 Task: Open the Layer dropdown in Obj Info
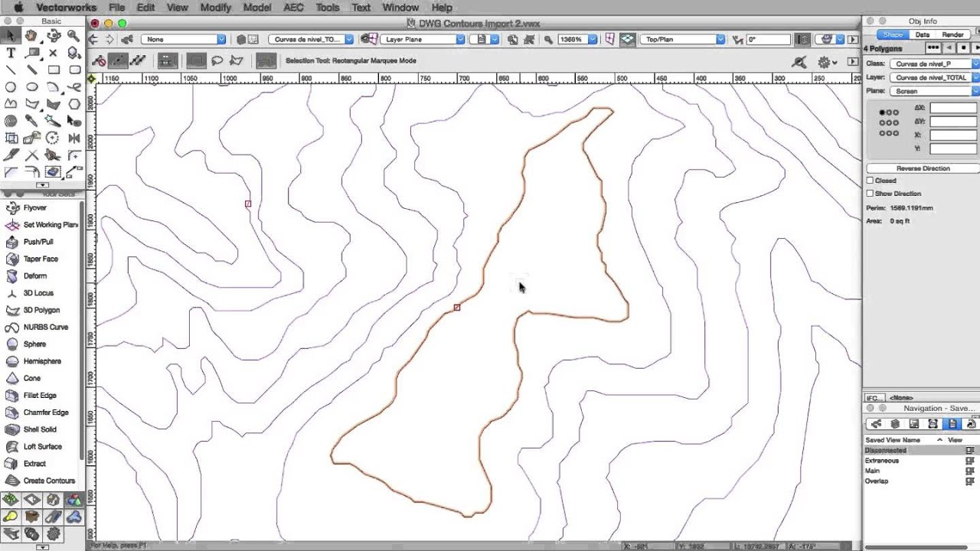934,77
